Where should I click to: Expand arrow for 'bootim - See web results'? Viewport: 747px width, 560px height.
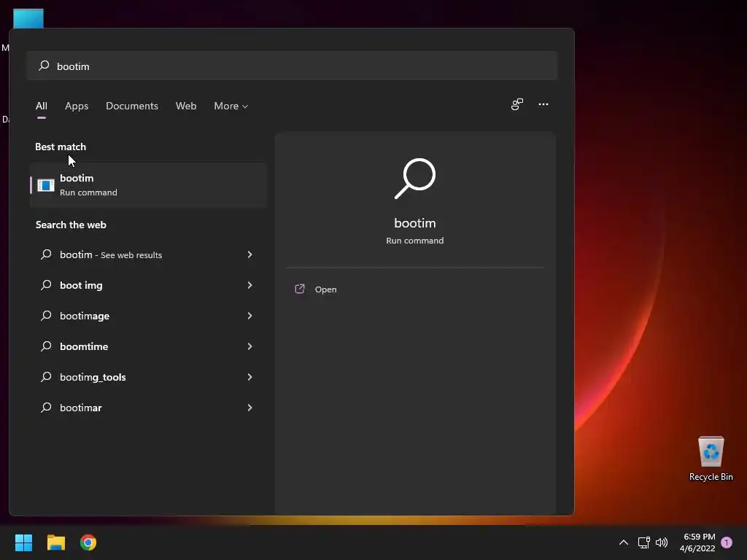[x=249, y=254]
